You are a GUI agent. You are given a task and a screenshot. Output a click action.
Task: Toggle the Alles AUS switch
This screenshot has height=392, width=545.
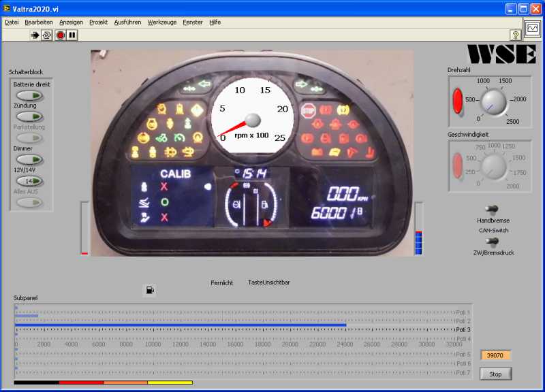coord(30,202)
